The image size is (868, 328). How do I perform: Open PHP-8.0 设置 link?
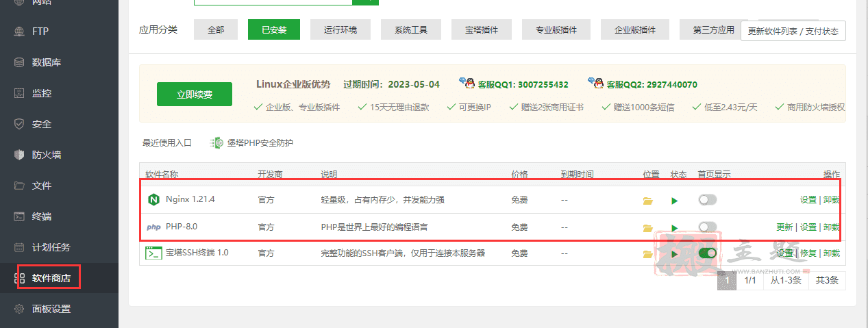coord(808,227)
